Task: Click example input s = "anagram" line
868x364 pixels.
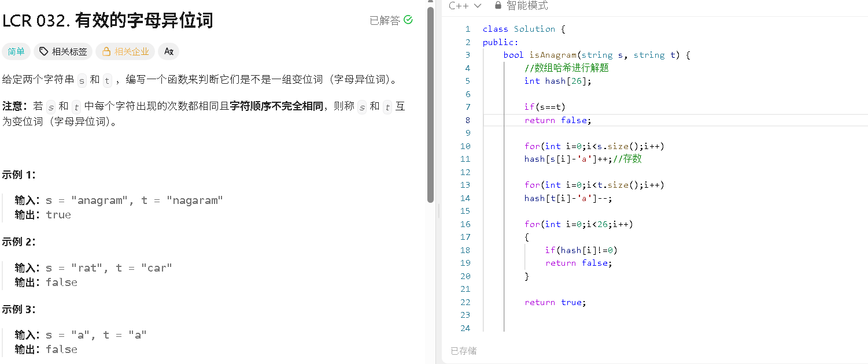Action: pos(119,200)
